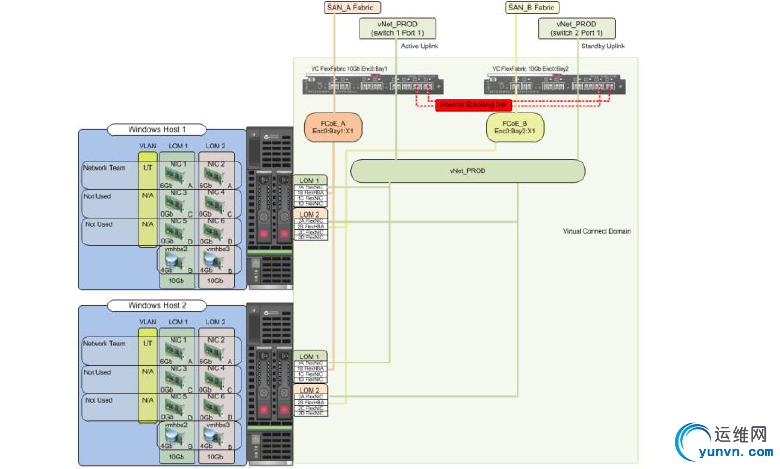This screenshot has width=780, height=469.
Task: Pick the NIC 6 adapter icon in Windows Host 1
Action: click(x=214, y=232)
